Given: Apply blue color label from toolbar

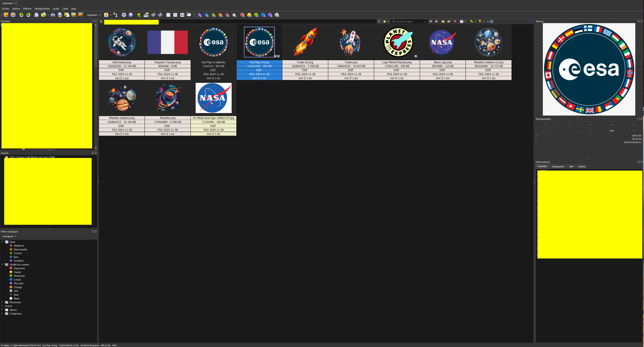Looking at the screenshot, I should coord(263,15).
